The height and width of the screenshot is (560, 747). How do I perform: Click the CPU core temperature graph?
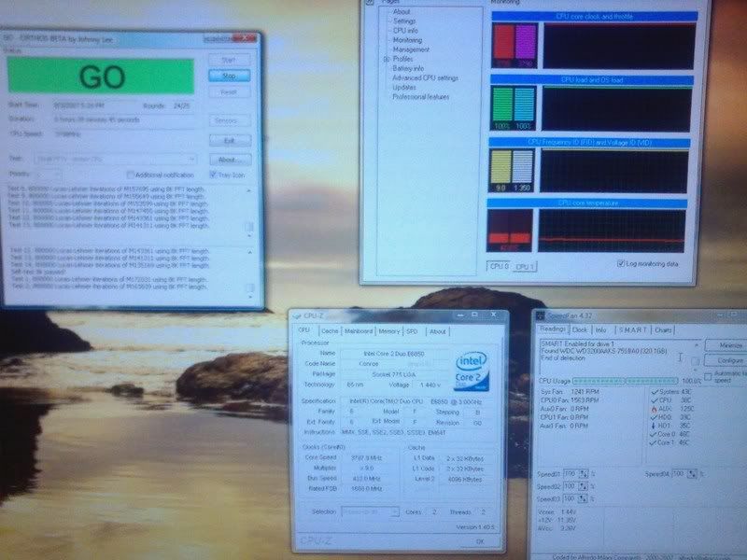pos(612,231)
